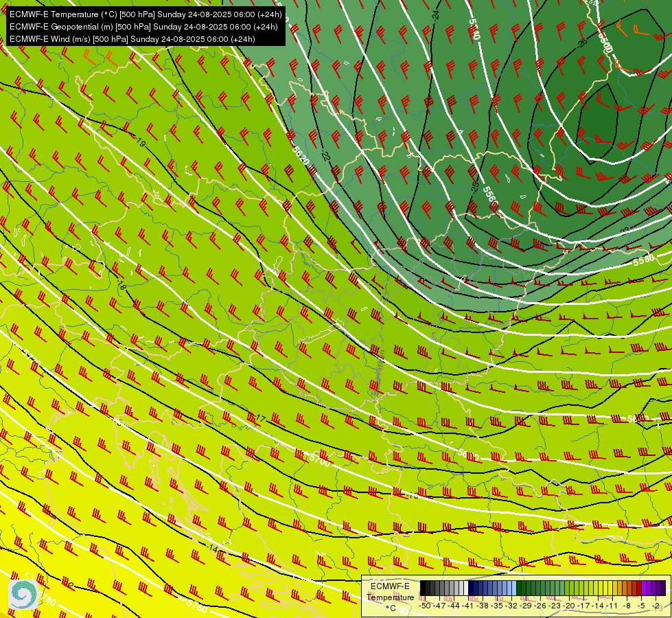The width and height of the screenshot is (672, 618).
Task: Click the -24 isotherm label on map
Action: click(437, 14)
